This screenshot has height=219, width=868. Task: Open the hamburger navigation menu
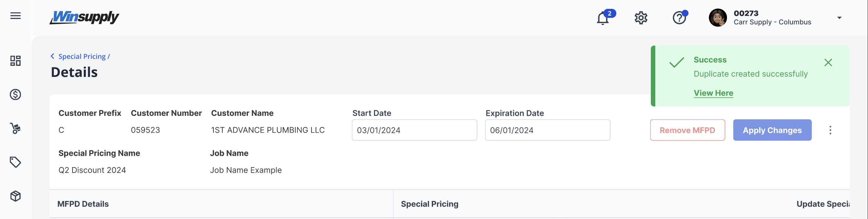click(x=16, y=16)
